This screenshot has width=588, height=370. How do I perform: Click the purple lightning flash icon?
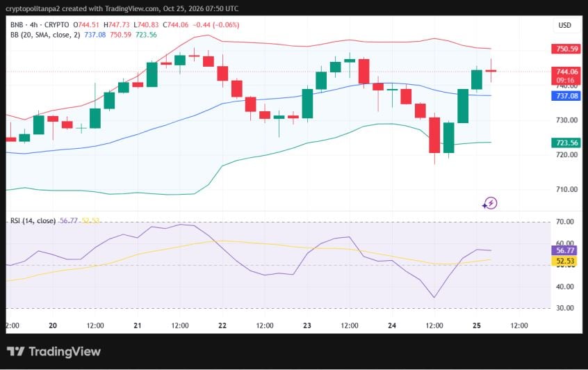click(x=490, y=203)
